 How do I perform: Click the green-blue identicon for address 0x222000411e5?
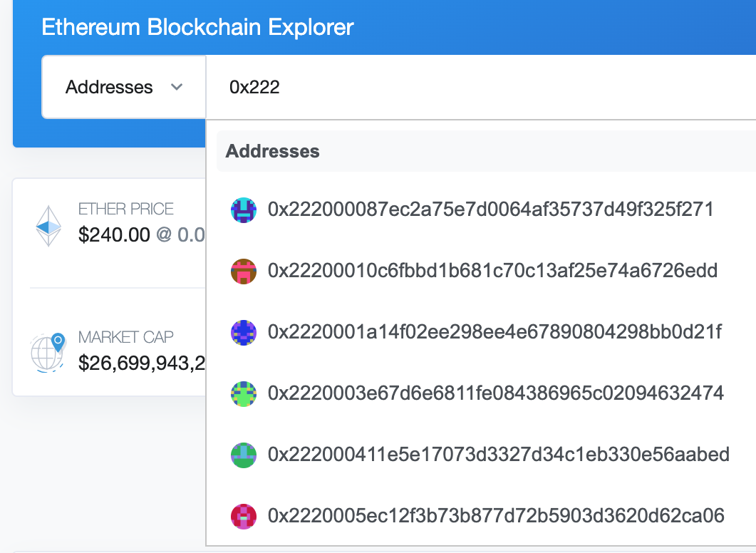pos(244,455)
